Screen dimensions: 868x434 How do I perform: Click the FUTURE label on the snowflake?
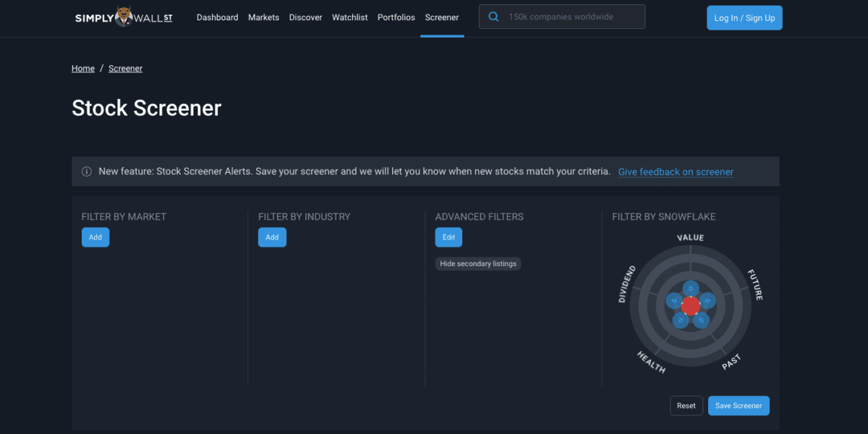click(x=755, y=285)
